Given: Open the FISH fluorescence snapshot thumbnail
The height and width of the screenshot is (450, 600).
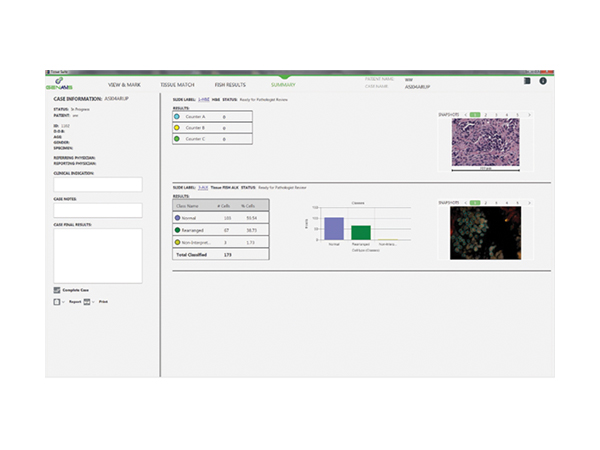Looking at the screenshot, I should 486,233.
